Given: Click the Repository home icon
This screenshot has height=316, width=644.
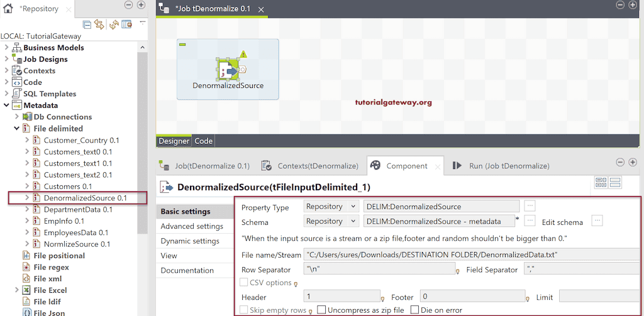Looking at the screenshot, I should (x=8, y=8).
